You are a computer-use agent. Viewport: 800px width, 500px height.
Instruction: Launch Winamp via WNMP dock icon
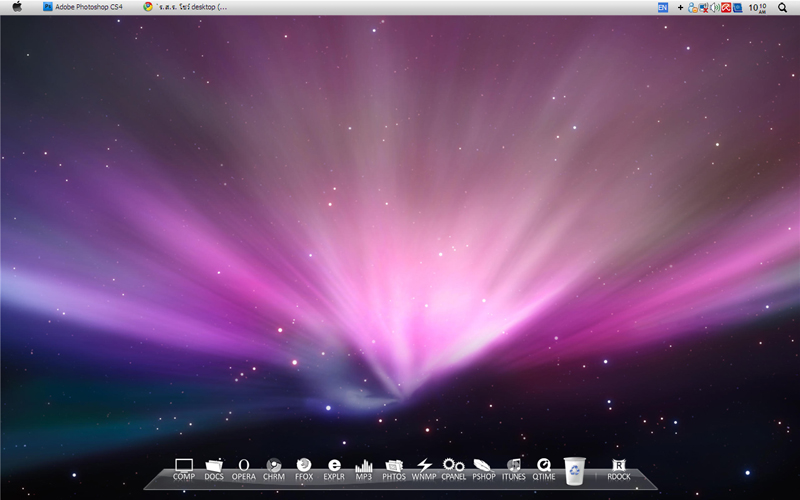(424, 469)
